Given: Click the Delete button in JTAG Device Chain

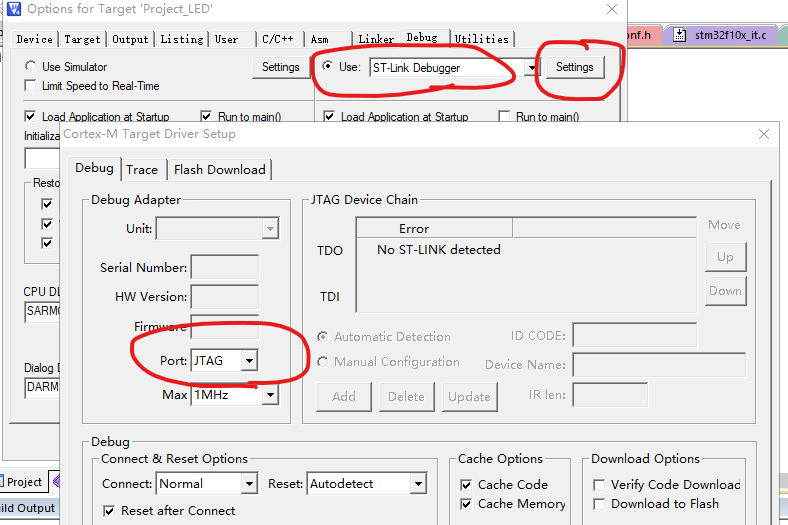Looking at the screenshot, I should coord(406,397).
